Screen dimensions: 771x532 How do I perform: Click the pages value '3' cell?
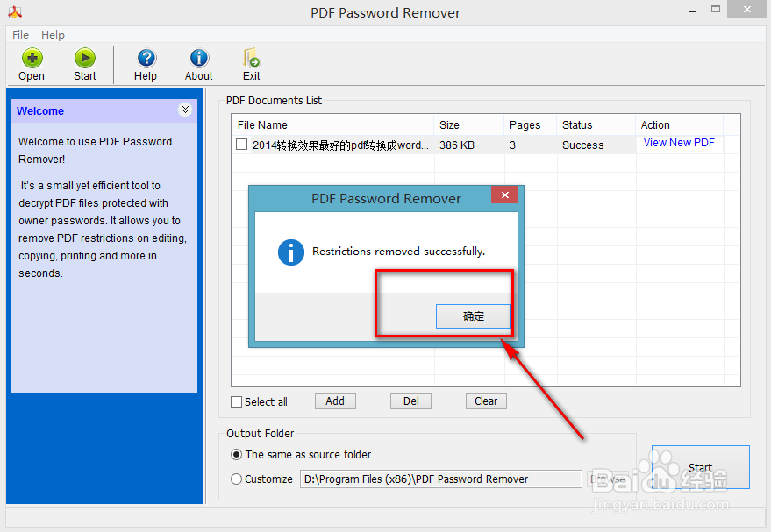point(513,145)
